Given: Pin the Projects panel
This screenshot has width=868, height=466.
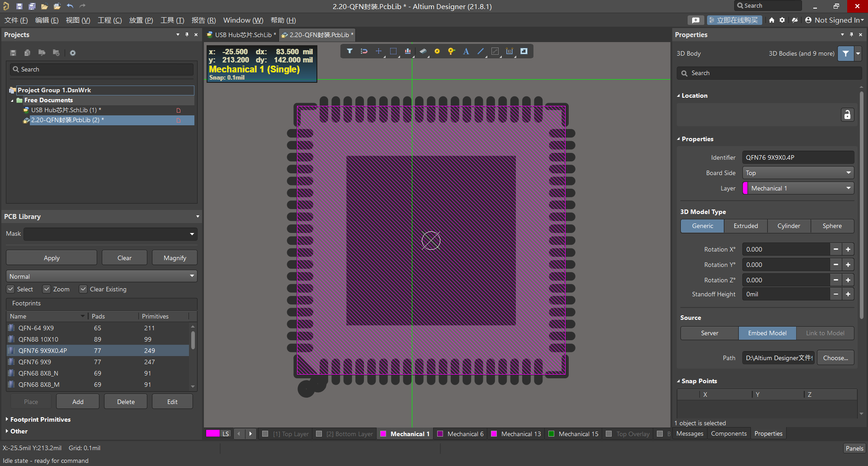Looking at the screenshot, I should 187,35.
